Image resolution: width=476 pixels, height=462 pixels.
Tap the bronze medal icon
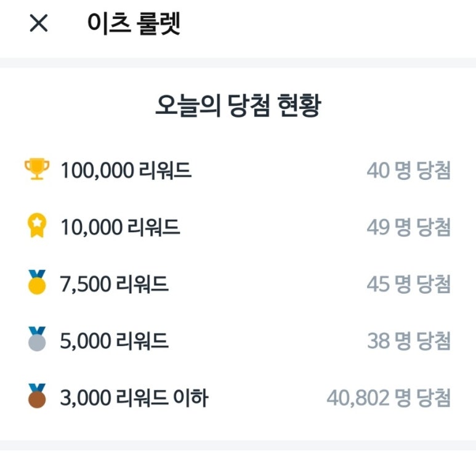click(x=36, y=397)
